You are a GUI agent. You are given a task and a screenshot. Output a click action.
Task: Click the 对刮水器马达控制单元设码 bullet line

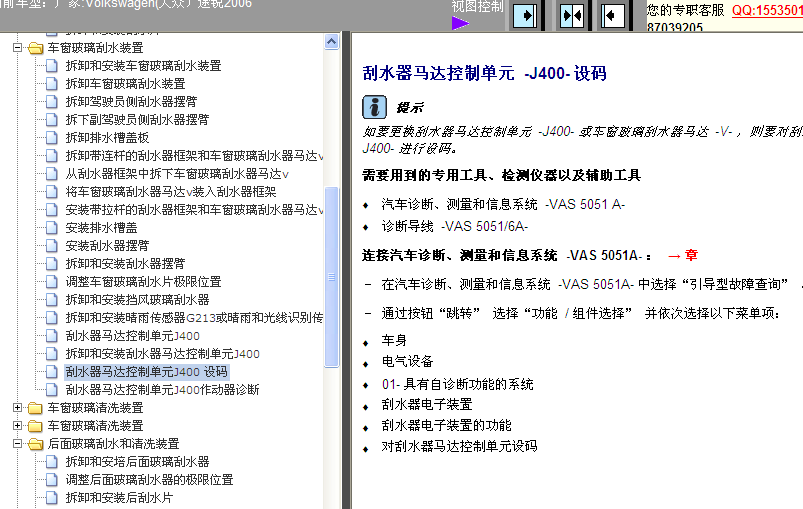459,447
